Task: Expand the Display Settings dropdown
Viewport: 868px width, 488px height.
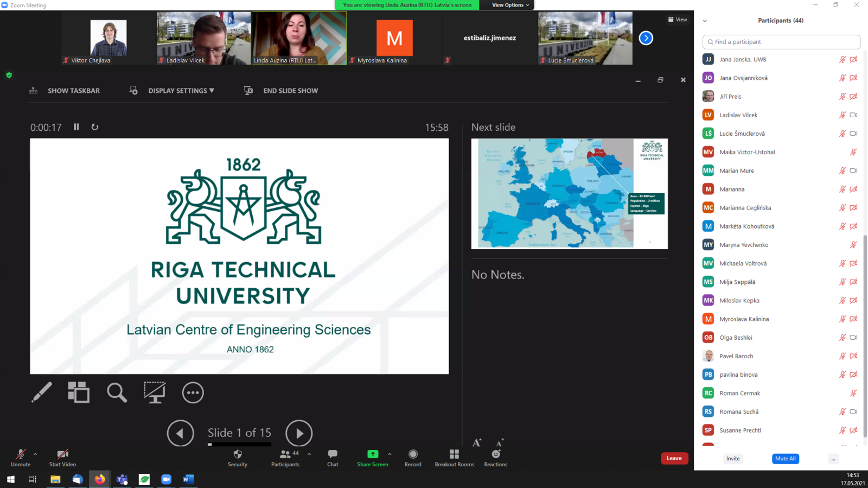Action: pos(181,91)
